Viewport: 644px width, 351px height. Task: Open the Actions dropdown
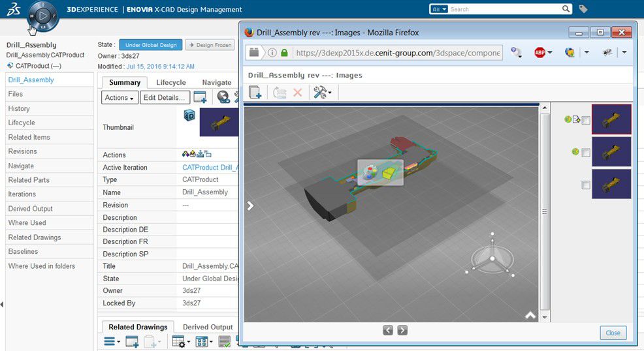[x=120, y=97]
